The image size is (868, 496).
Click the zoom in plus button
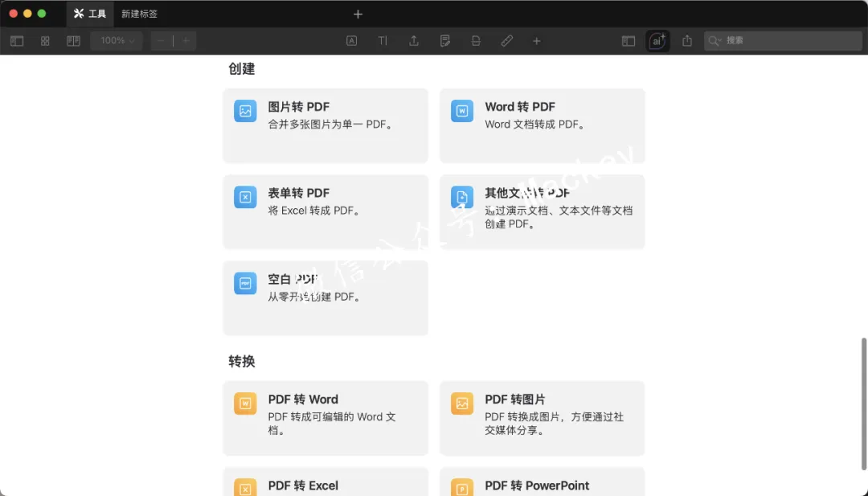point(186,41)
